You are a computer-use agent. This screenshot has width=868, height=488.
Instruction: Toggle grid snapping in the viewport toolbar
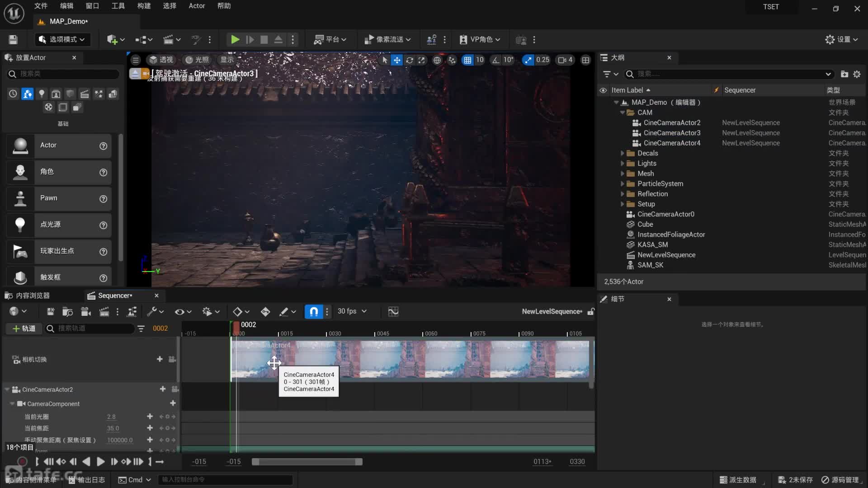click(467, 60)
